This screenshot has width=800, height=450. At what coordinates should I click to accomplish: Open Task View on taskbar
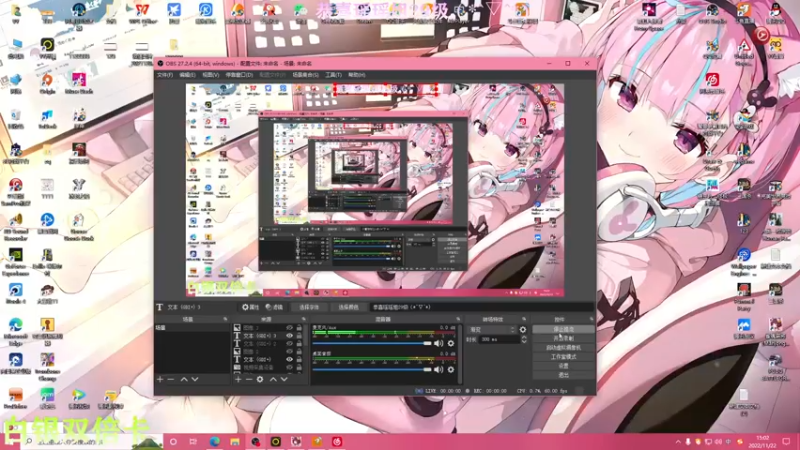coord(193,441)
